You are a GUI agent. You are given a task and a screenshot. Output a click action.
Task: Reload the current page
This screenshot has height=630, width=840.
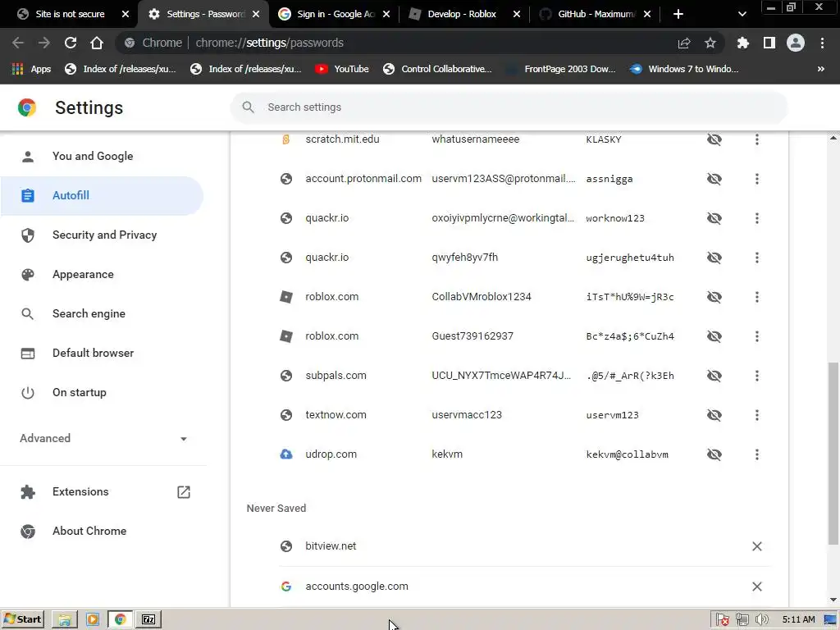pos(71,43)
